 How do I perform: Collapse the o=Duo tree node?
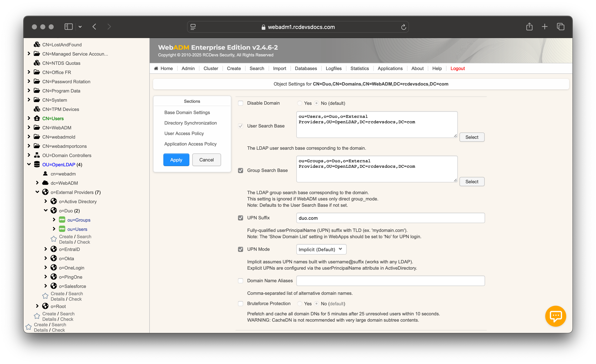point(46,210)
